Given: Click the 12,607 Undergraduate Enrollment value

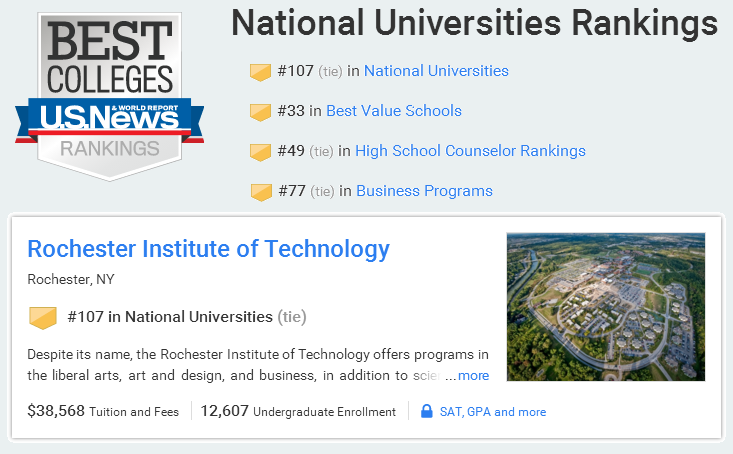Looking at the screenshot, I should [x=298, y=411].
